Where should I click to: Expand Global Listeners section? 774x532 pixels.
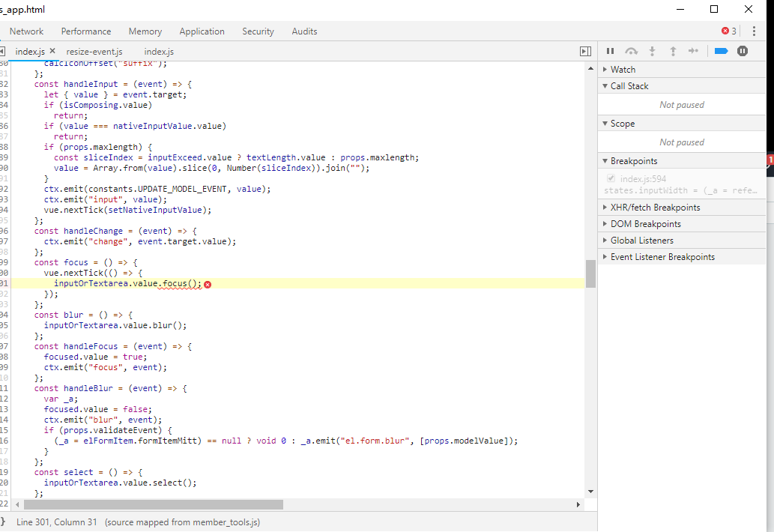pyautogui.click(x=681, y=241)
